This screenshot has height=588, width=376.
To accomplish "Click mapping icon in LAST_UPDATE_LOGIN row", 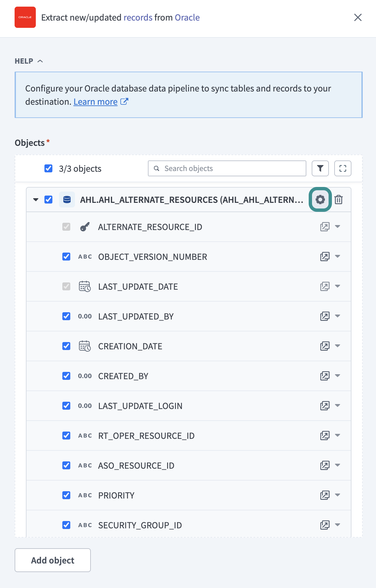I will pyautogui.click(x=325, y=406).
